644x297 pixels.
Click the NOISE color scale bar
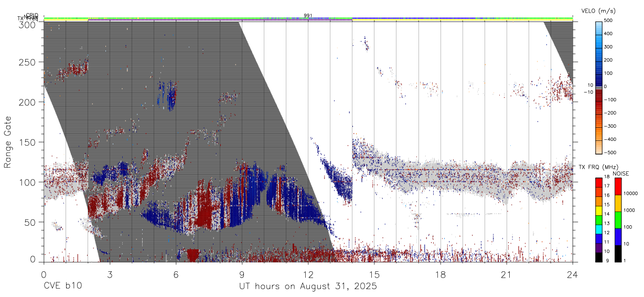(x=617, y=219)
